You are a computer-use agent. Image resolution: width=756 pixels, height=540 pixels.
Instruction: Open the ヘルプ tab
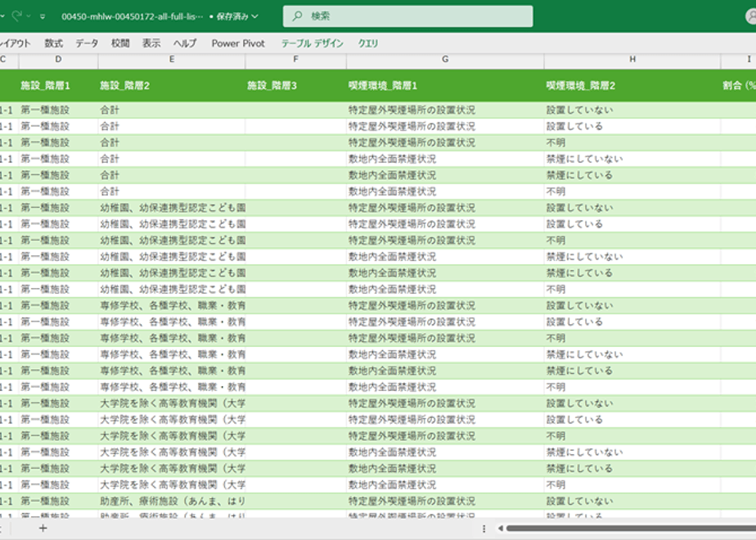point(185,43)
